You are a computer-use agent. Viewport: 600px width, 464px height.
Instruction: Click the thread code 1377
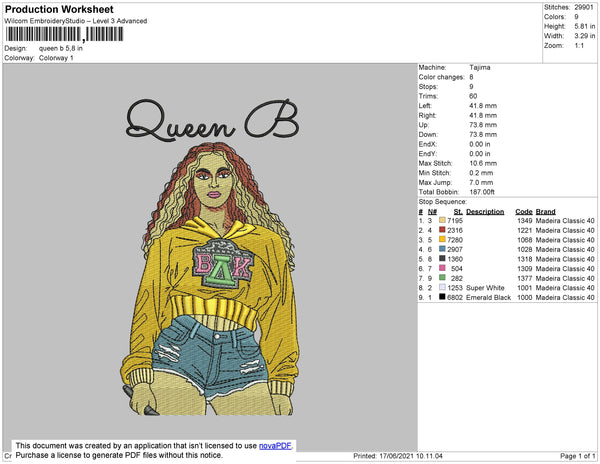point(525,278)
